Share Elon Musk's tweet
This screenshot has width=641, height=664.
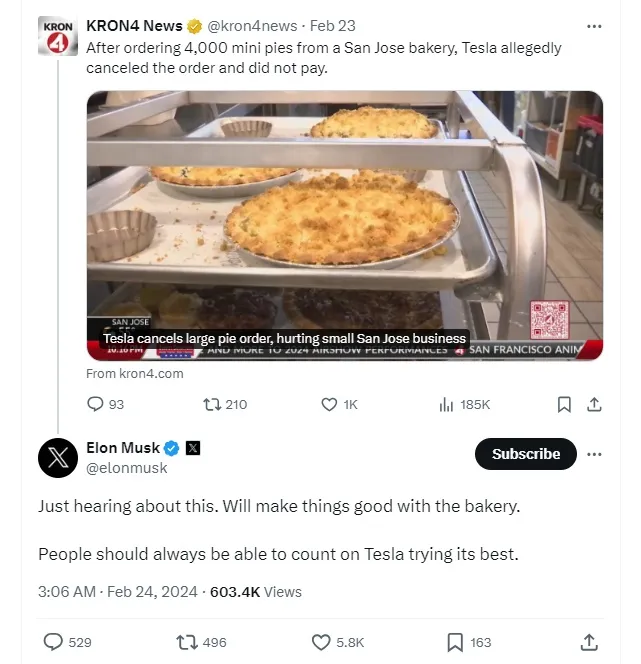589,642
